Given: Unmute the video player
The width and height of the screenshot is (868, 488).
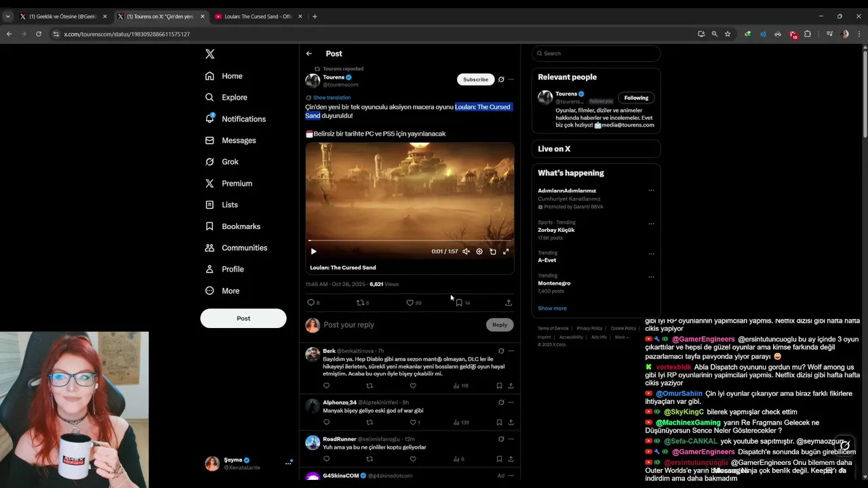Looking at the screenshot, I should click(466, 251).
